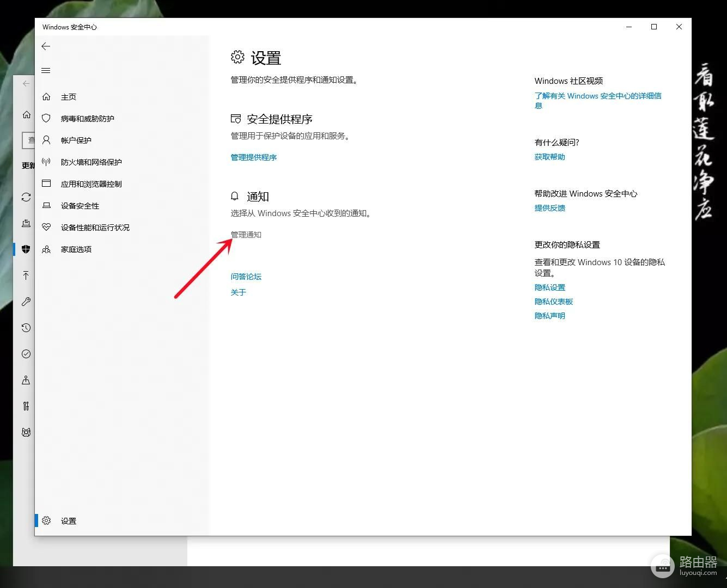
Task: Open the 管理提供程序 link
Action: 254,157
